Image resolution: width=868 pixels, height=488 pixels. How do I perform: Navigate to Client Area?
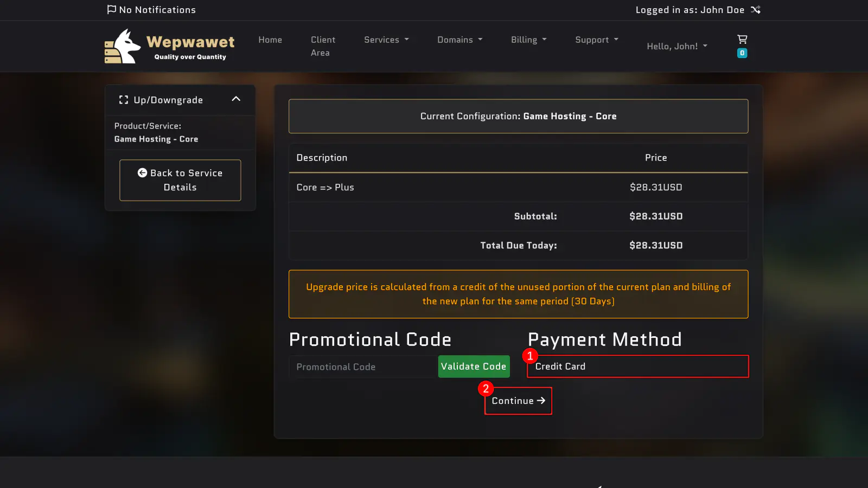[x=322, y=46]
